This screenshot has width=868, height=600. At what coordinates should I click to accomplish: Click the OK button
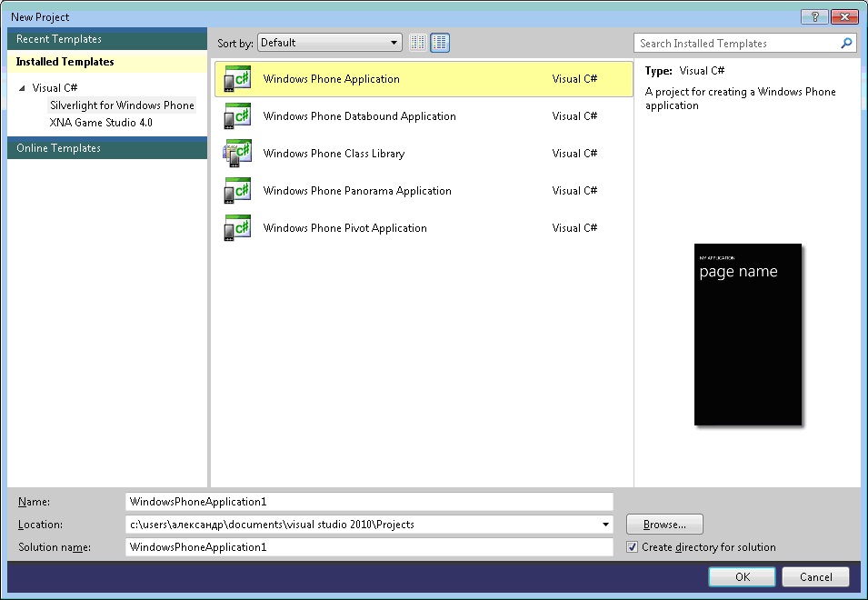click(x=742, y=576)
